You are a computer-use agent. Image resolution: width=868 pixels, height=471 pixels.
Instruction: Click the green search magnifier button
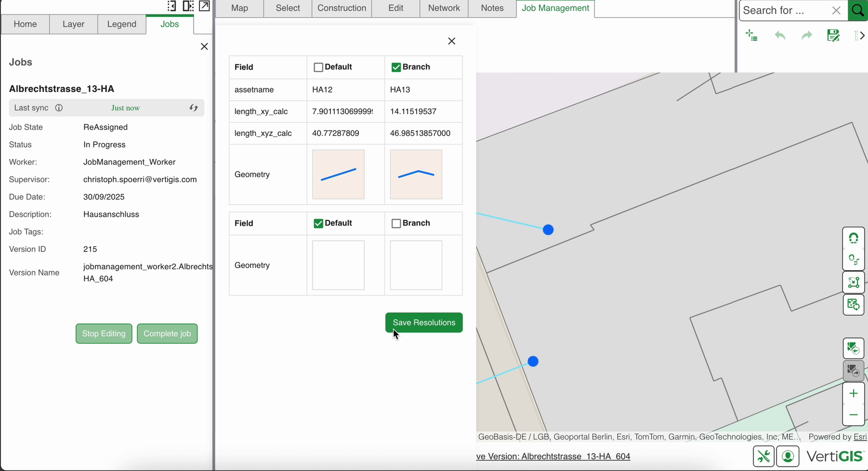(x=858, y=11)
